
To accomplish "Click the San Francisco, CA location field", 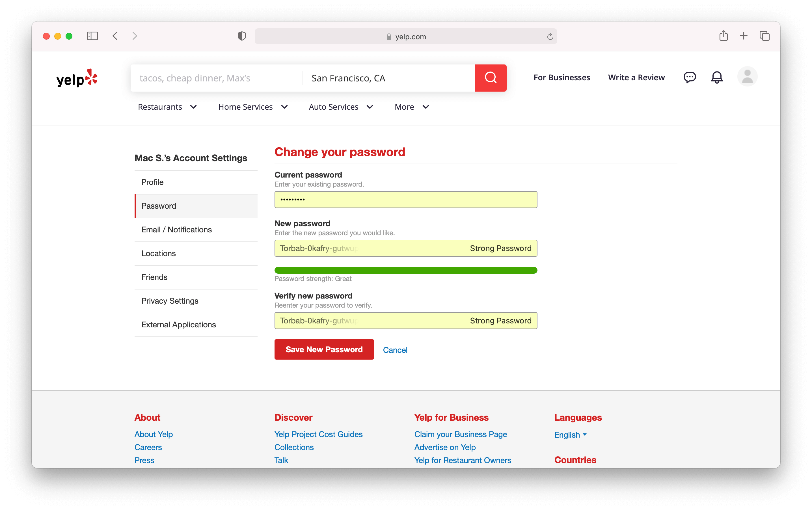I will coord(388,78).
